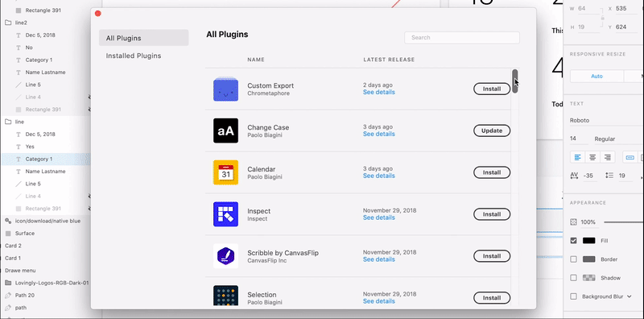This screenshot has width=644, height=319.
Task: Open See details for Selection plugin
Action: (x=378, y=301)
